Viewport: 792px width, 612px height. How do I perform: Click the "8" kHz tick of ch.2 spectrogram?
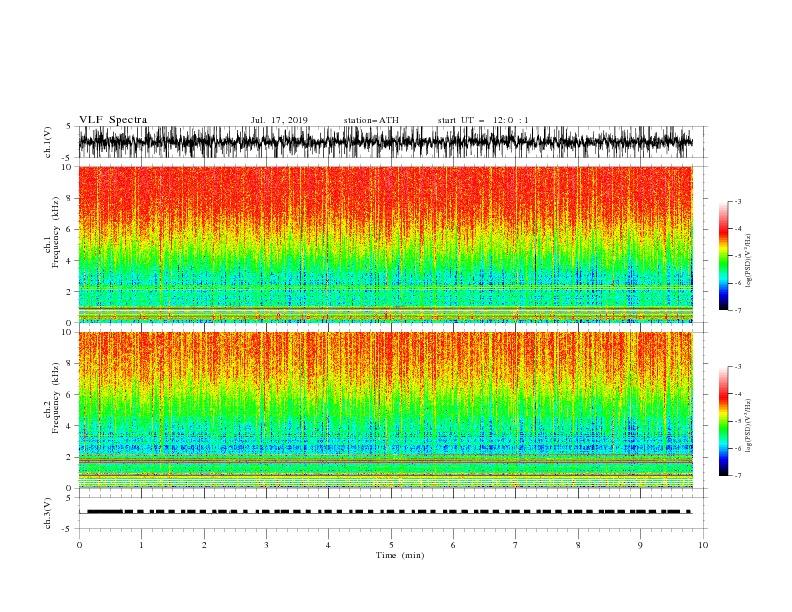tap(71, 364)
